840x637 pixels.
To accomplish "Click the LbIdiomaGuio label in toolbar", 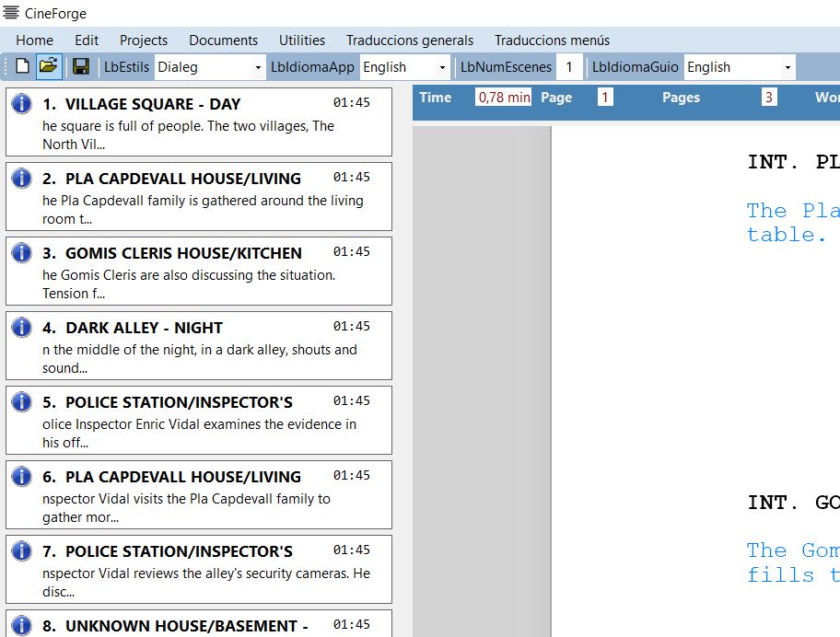I will (x=635, y=67).
